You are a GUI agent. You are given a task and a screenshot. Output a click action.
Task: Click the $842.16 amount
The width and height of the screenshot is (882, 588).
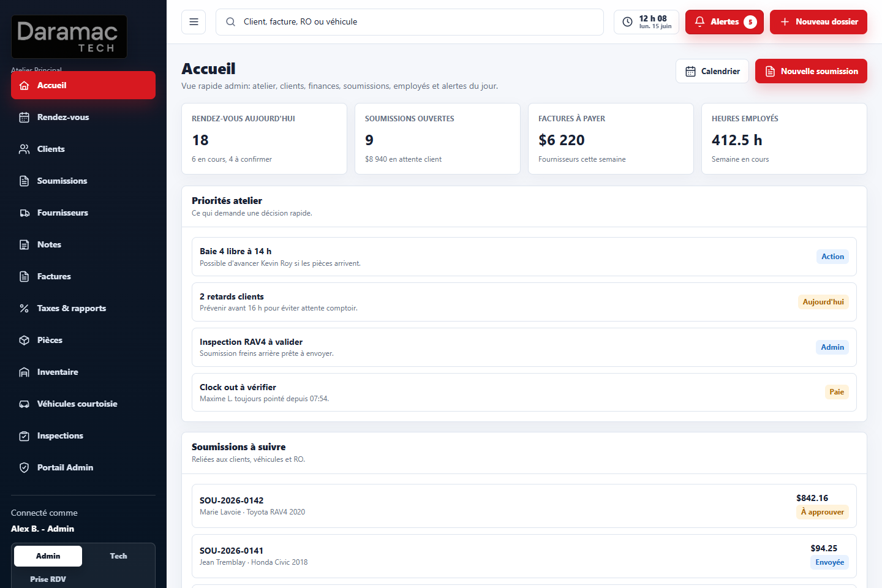click(x=812, y=498)
